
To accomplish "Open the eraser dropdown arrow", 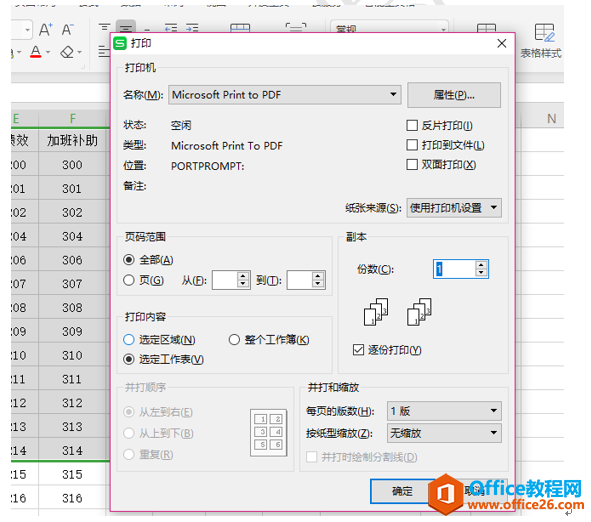I will tap(80, 52).
